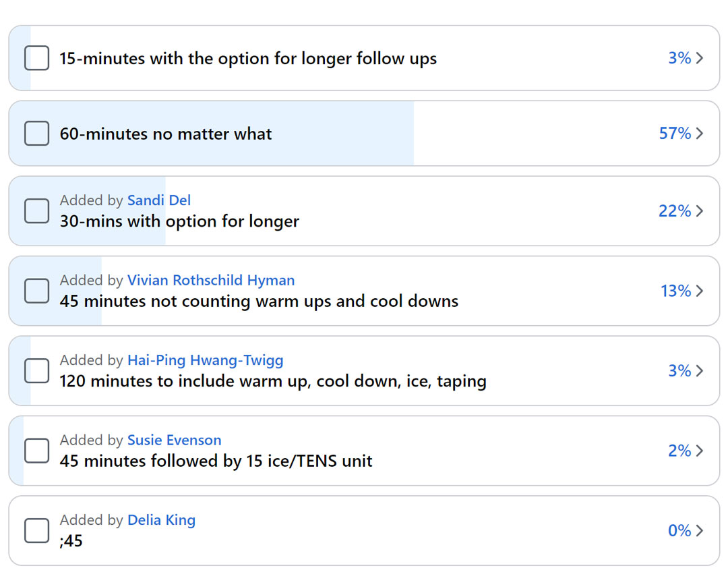The height and width of the screenshot is (568, 728).
Task: Select the checkbox next to ";45" option
Action: click(x=36, y=531)
